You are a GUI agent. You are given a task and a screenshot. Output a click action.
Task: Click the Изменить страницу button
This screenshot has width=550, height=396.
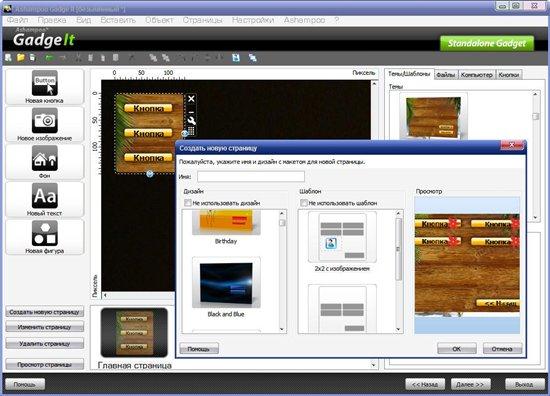pos(45,327)
